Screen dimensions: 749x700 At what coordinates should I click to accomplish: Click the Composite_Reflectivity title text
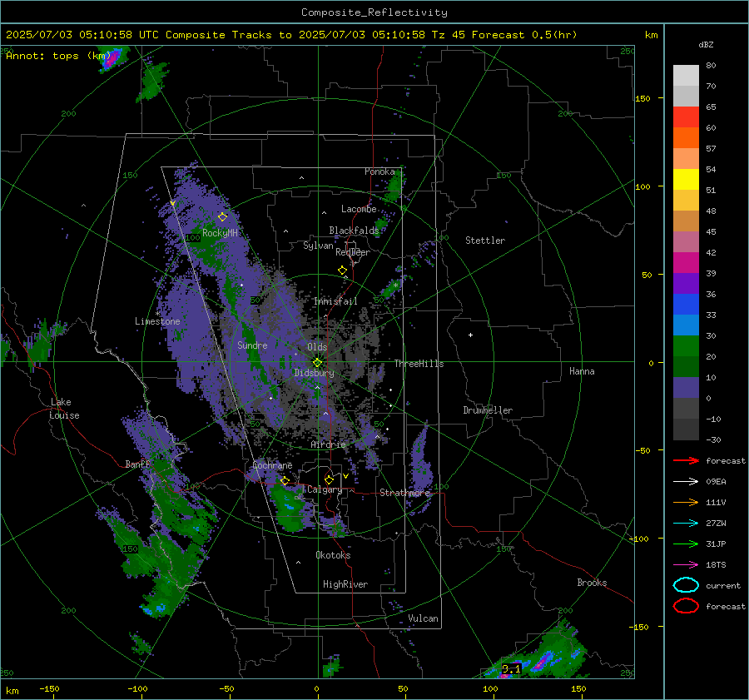[374, 12]
